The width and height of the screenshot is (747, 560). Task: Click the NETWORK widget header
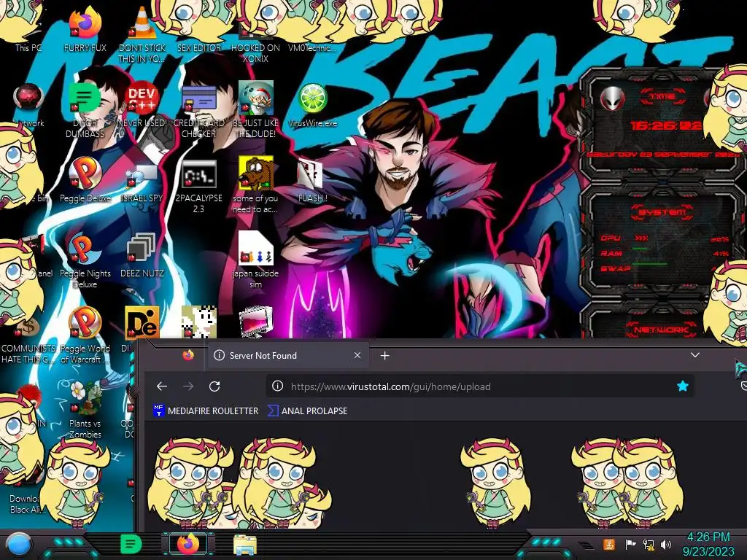pos(661,329)
